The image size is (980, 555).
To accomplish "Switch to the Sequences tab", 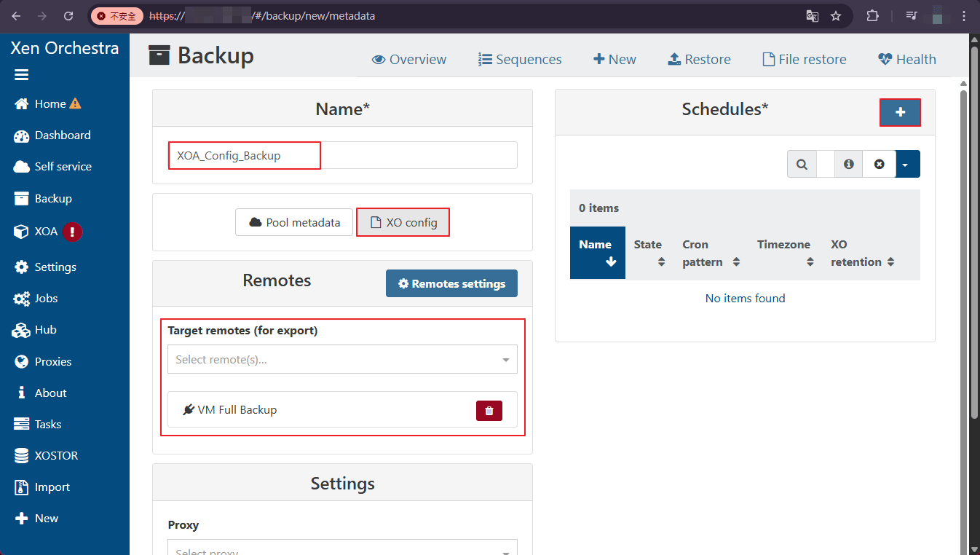I will [520, 59].
